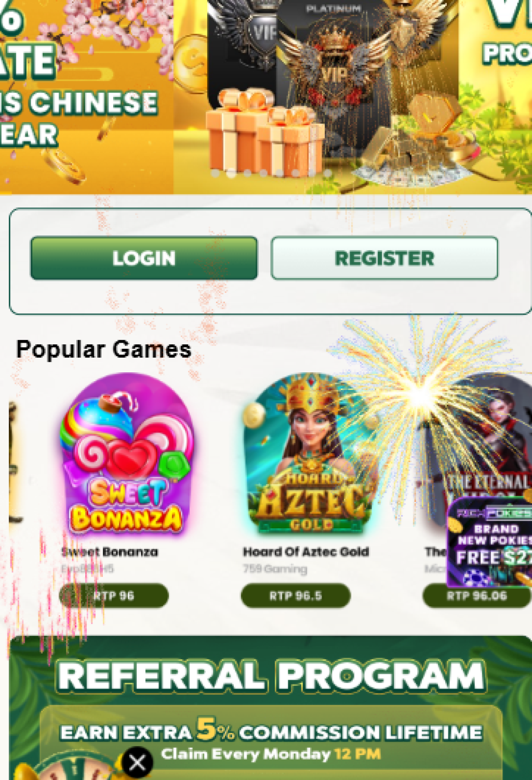Open the Sweet Bonanza title link
The image size is (532, 780).
[110, 552]
